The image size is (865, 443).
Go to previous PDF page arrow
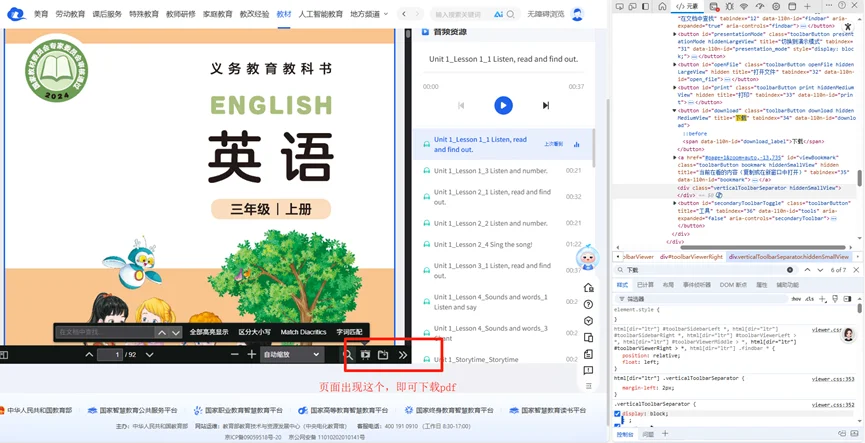click(x=89, y=355)
